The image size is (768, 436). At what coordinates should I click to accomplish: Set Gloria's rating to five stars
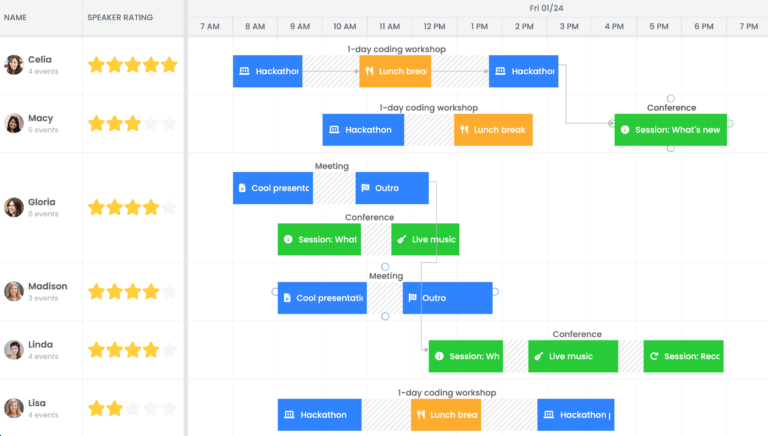[x=169, y=207]
